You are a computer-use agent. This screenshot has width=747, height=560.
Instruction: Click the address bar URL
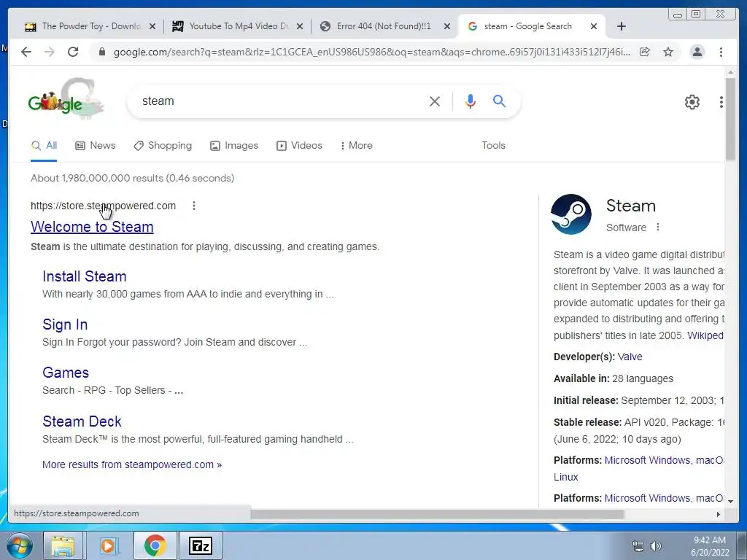[x=371, y=52]
